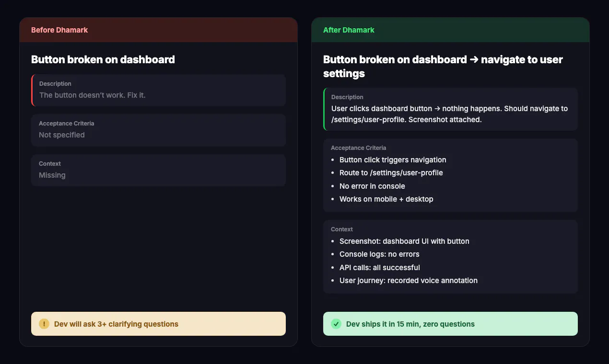This screenshot has width=609, height=364.
Task: Click "Console logs: no errors" bullet
Action: point(379,254)
